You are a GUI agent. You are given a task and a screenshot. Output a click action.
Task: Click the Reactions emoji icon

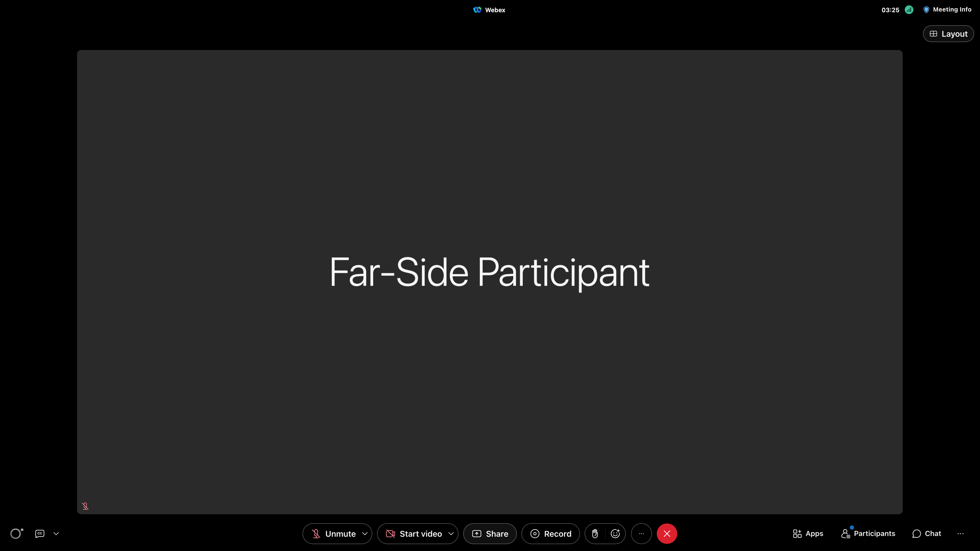point(615,533)
